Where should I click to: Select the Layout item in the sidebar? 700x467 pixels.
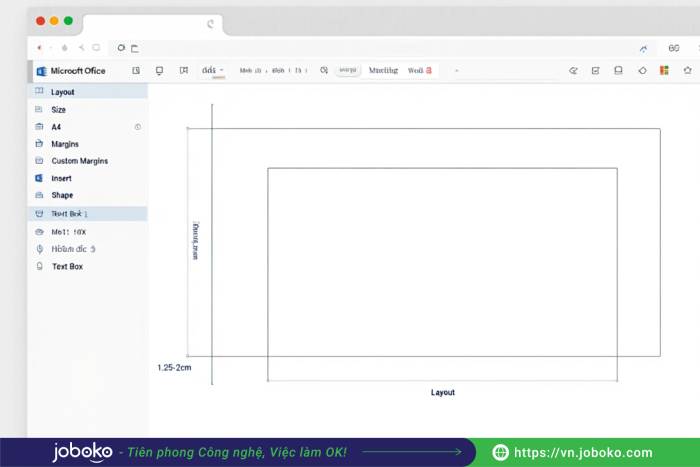(x=62, y=92)
